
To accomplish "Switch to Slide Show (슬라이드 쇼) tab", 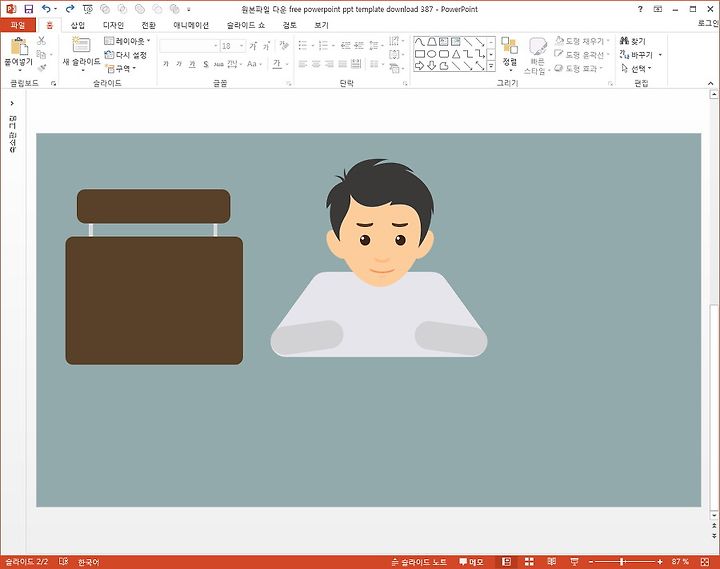I will coord(246,25).
